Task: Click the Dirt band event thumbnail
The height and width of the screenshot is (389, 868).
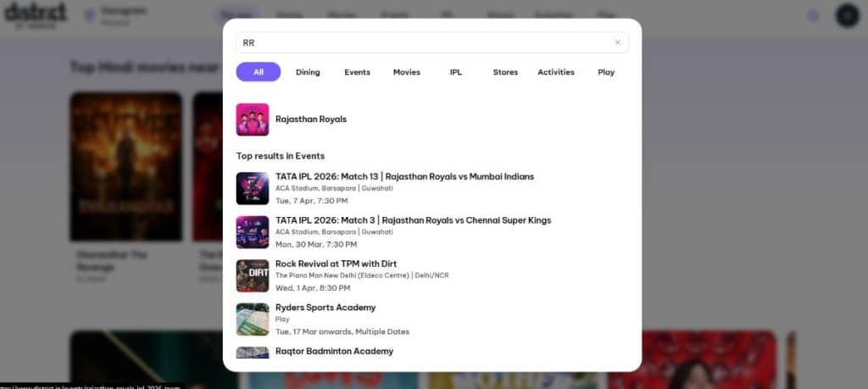Action: tap(253, 275)
